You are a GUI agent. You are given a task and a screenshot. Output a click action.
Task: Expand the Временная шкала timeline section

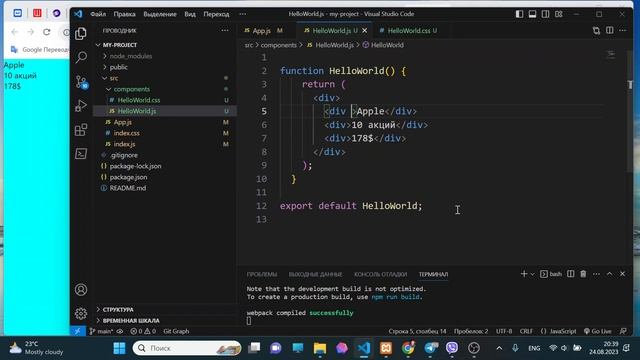(131, 320)
